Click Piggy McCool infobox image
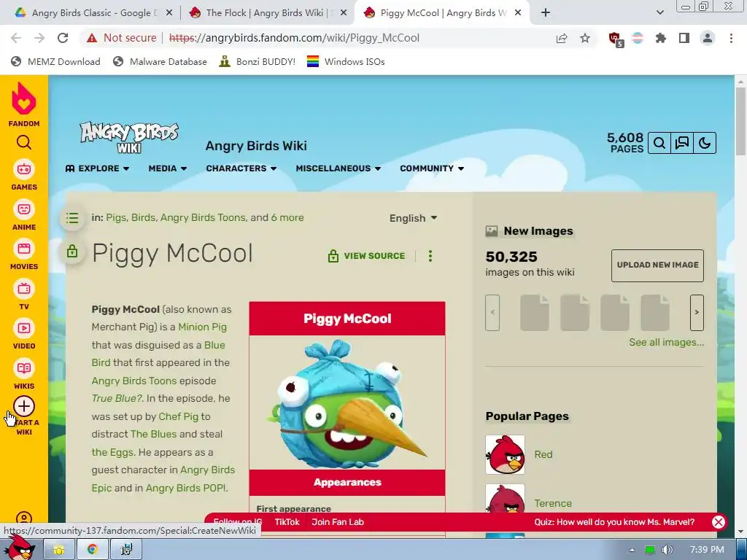 coord(348,404)
